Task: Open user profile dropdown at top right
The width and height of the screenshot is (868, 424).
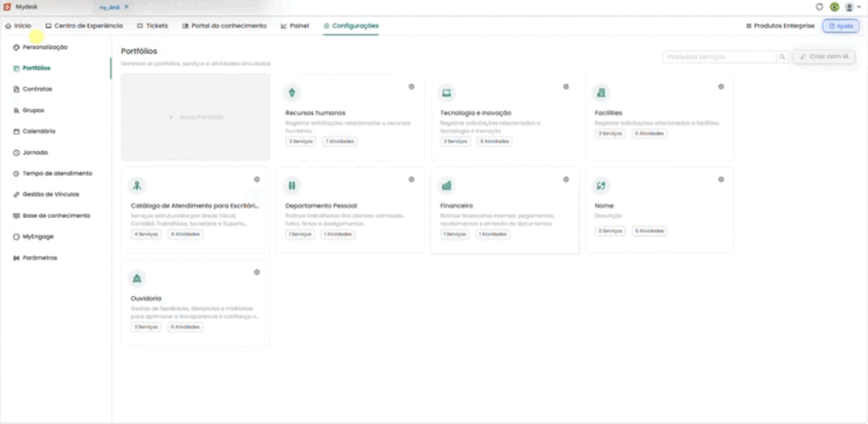Action: [852, 7]
